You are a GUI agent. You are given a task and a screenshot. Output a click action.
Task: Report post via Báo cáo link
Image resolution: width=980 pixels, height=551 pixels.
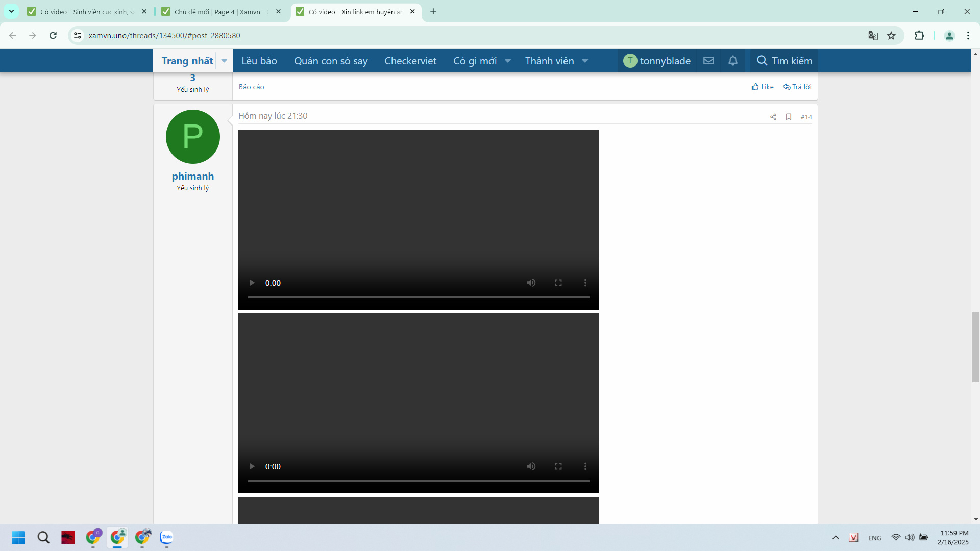pyautogui.click(x=252, y=87)
